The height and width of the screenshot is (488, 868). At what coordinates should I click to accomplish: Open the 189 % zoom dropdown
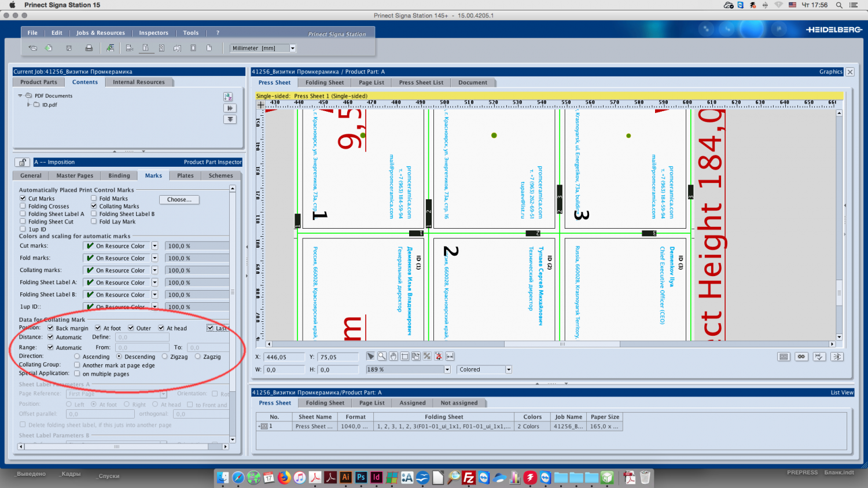coord(447,369)
